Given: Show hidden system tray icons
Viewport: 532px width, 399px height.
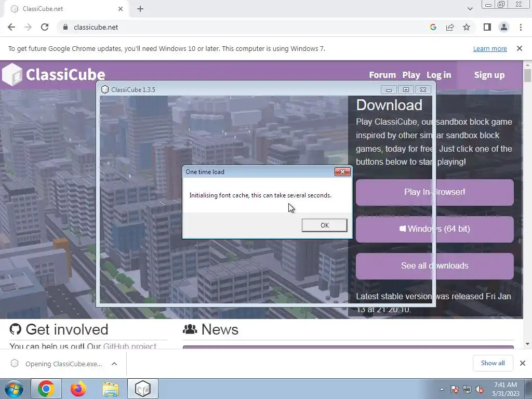Looking at the screenshot, I should (442, 390).
